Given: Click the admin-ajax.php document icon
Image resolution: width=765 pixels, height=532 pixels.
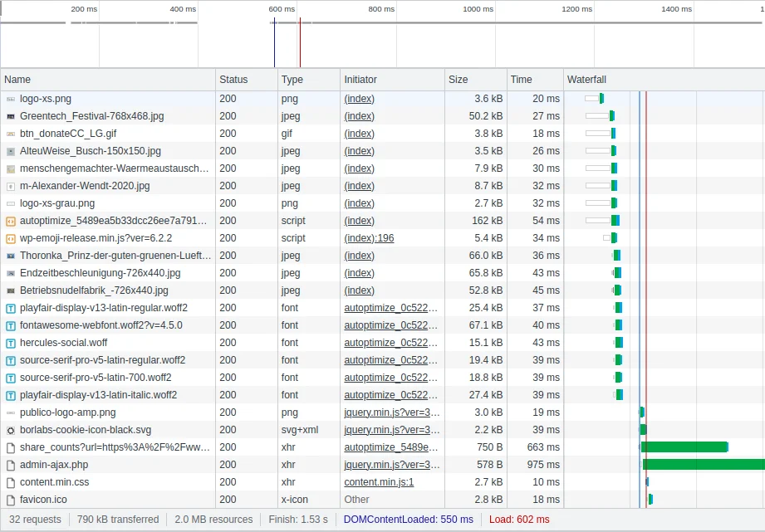Looking at the screenshot, I should [11, 465].
